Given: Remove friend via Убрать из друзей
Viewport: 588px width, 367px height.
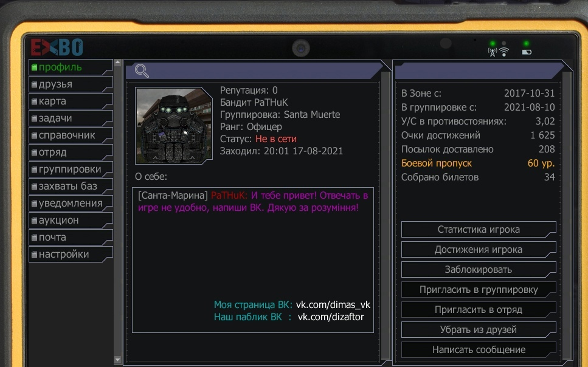Looking at the screenshot, I should 479,329.
